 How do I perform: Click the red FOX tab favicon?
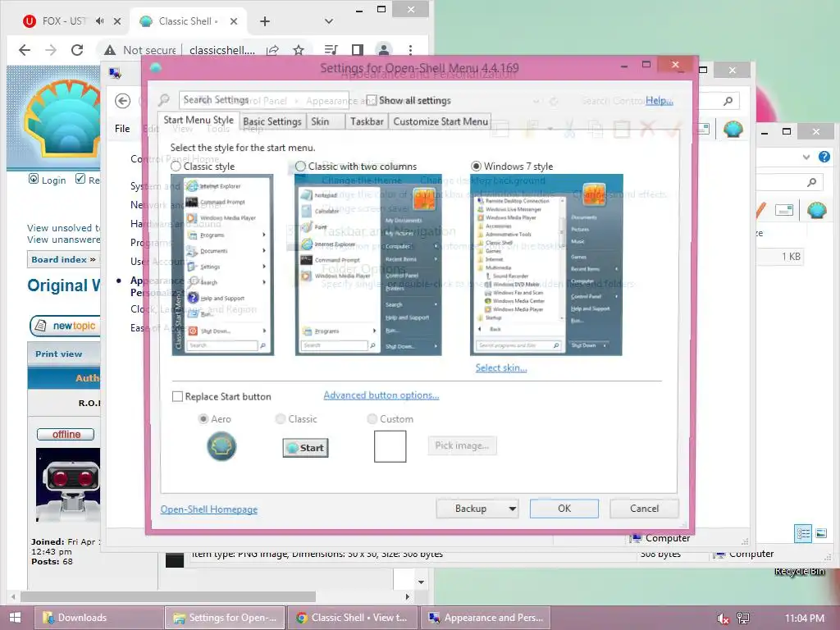coord(29,21)
